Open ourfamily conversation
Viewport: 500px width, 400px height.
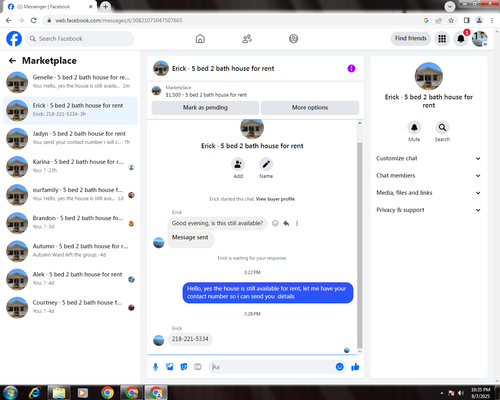[70, 195]
